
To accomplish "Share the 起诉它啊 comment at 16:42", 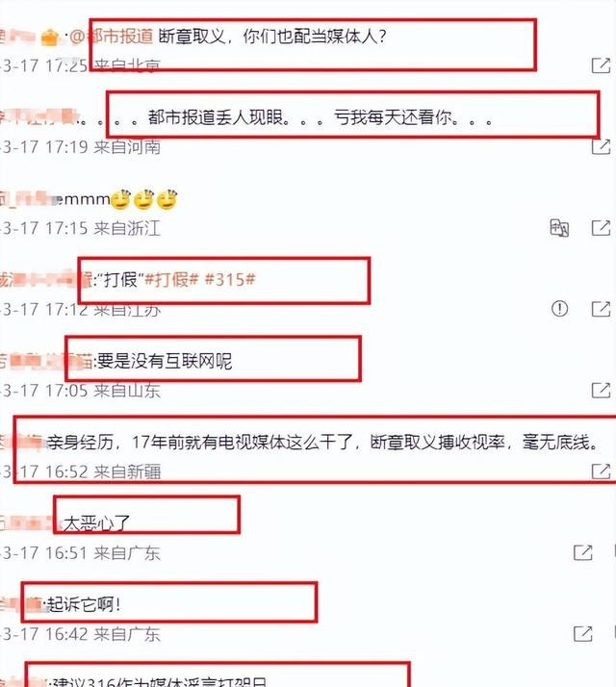I will pos(582,633).
